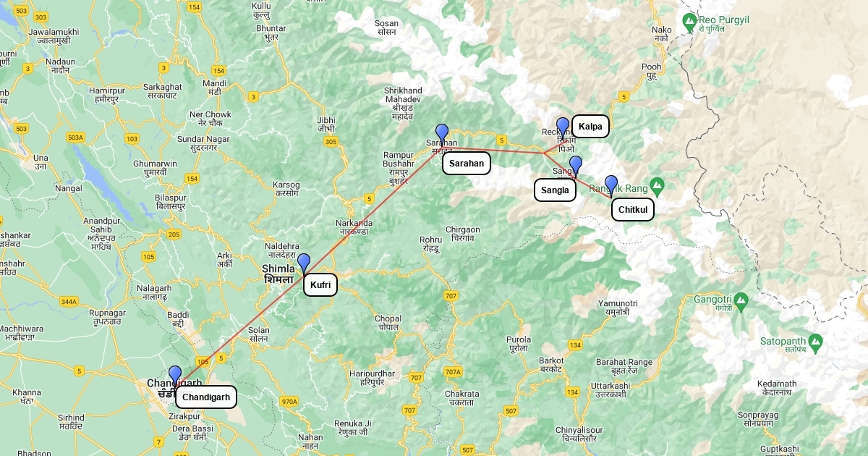Click the Chitkul label box
This screenshot has height=456, width=868.
point(633,210)
